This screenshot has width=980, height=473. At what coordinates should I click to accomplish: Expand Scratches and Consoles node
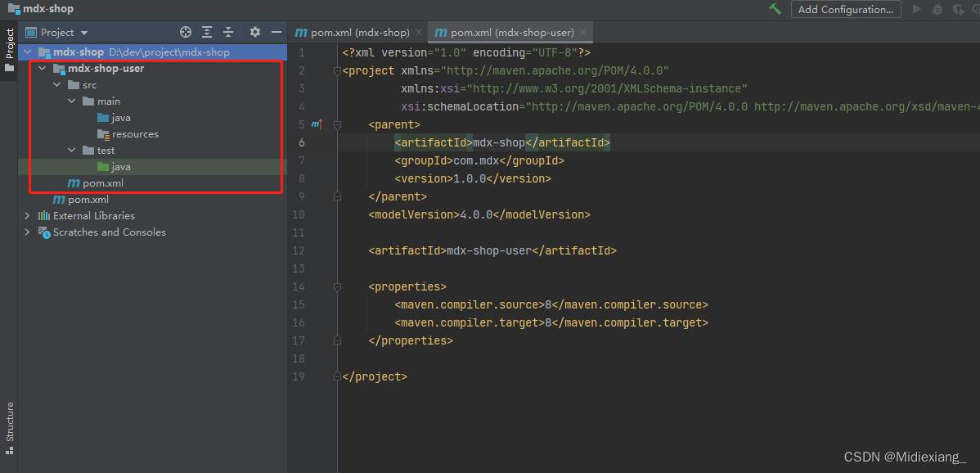[28, 232]
